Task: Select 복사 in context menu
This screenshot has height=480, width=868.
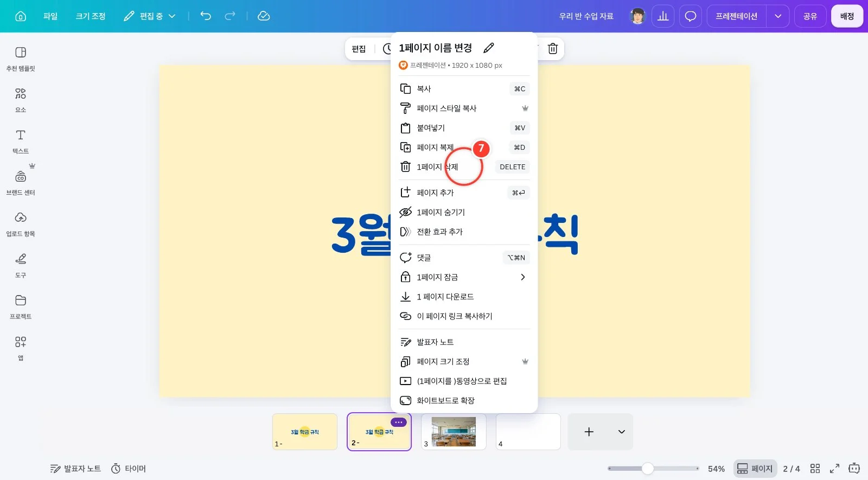Action: click(464, 89)
